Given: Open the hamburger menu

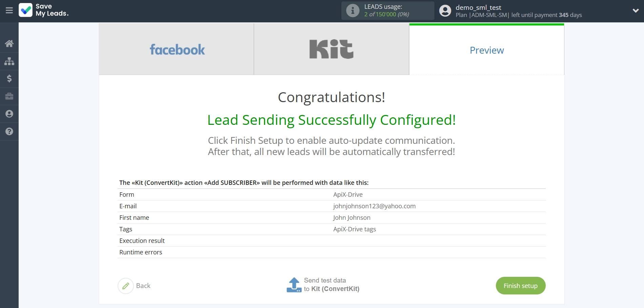Looking at the screenshot, I should coord(9,11).
